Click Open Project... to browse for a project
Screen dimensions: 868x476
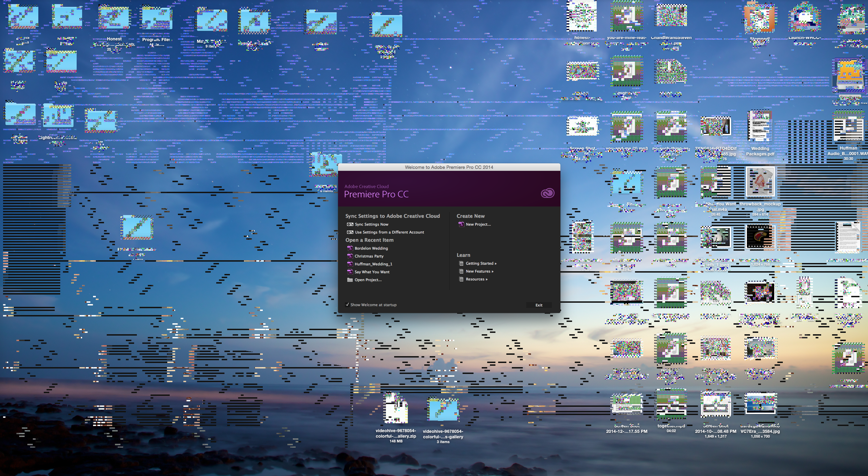[x=364, y=280]
